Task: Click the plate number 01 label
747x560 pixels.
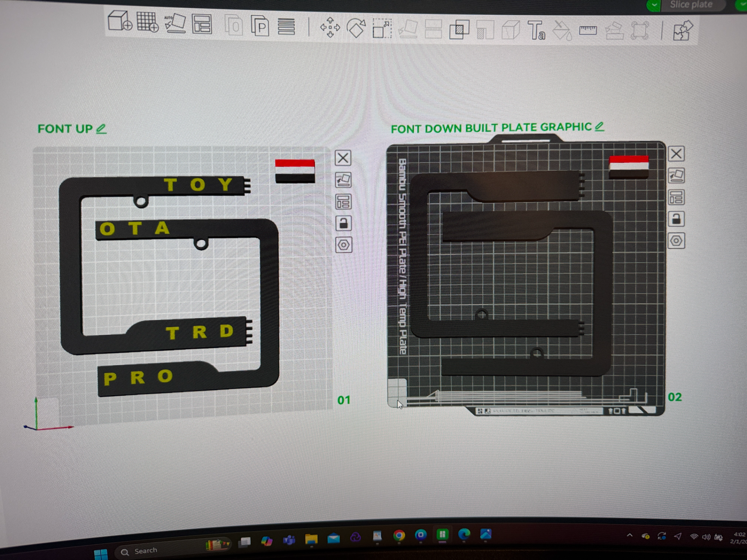Action: point(344,400)
